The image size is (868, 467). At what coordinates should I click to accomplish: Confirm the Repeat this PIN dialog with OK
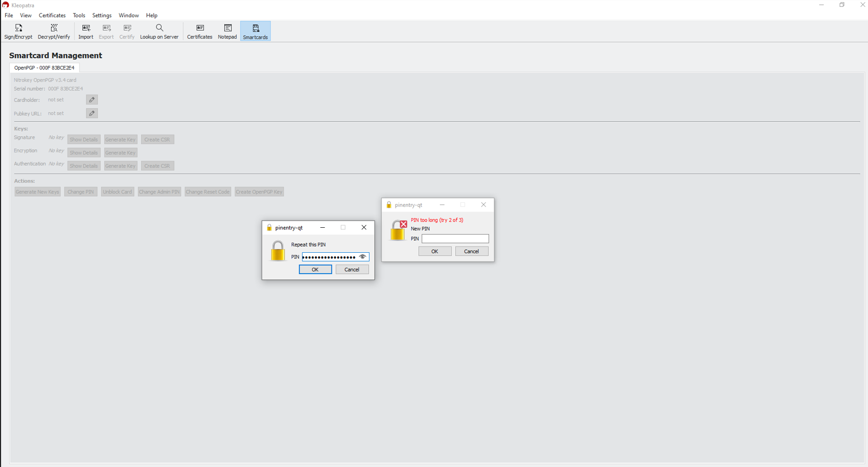click(x=315, y=269)
